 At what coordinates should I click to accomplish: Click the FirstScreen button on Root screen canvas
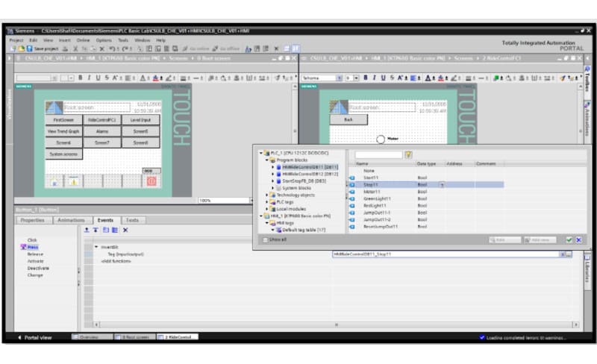coord(63,120)
